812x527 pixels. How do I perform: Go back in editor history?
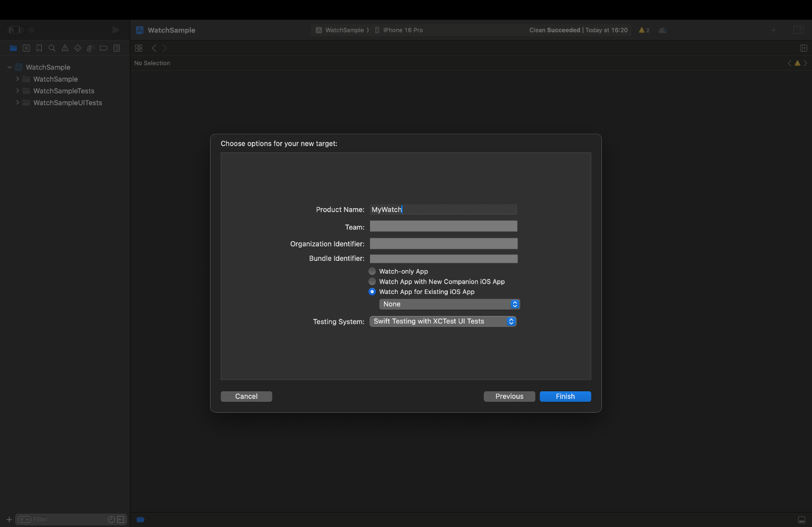coord(154,48)
